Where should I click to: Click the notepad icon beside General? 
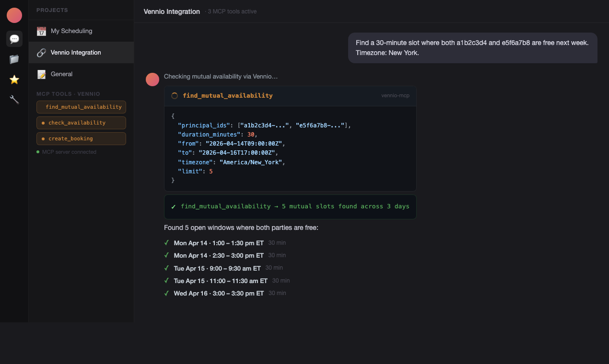pos(41,74)
